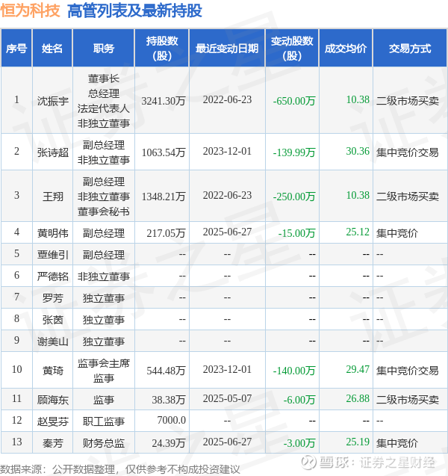
Task: Select the name 赵旻芬
Action: tap(53, 421)
